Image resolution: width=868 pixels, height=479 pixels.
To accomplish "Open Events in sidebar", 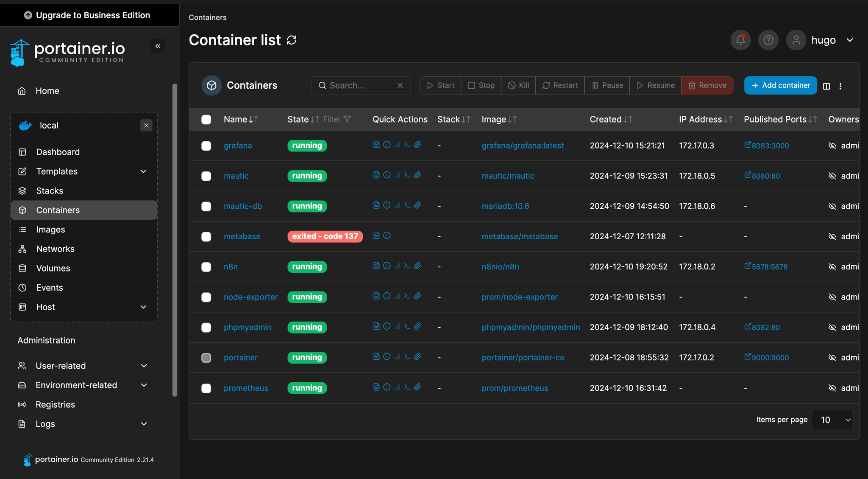I will coord(84,288).
